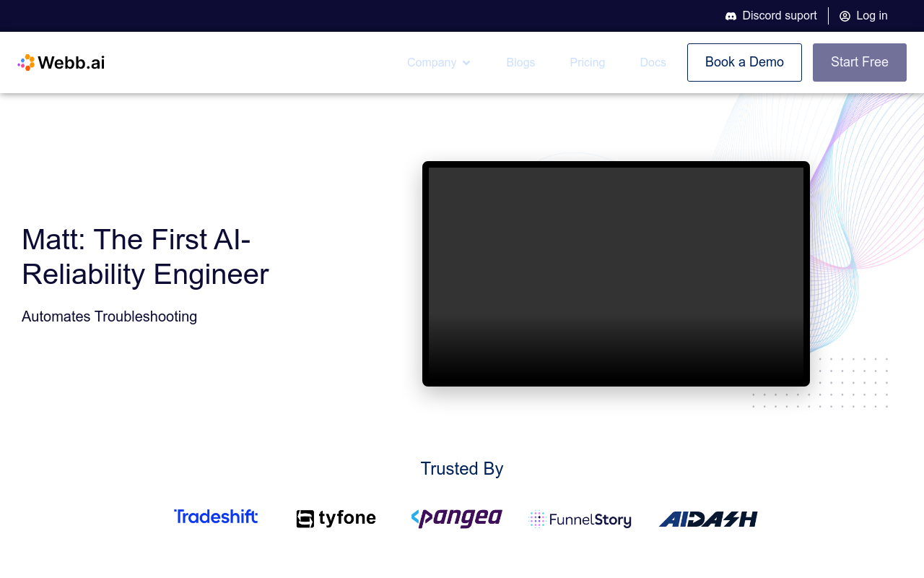Click the user account icon
The image size is (924, 578).
click(x=845, y=16)
